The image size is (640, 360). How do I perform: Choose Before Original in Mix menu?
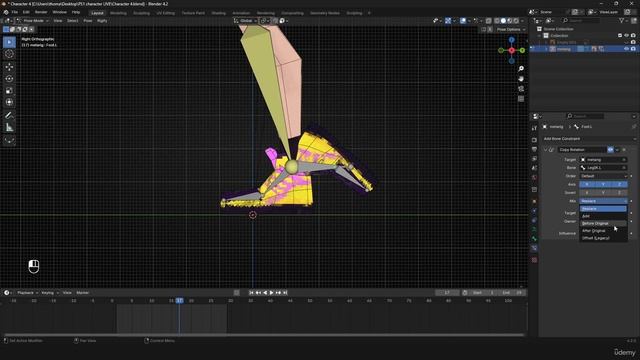603,223
